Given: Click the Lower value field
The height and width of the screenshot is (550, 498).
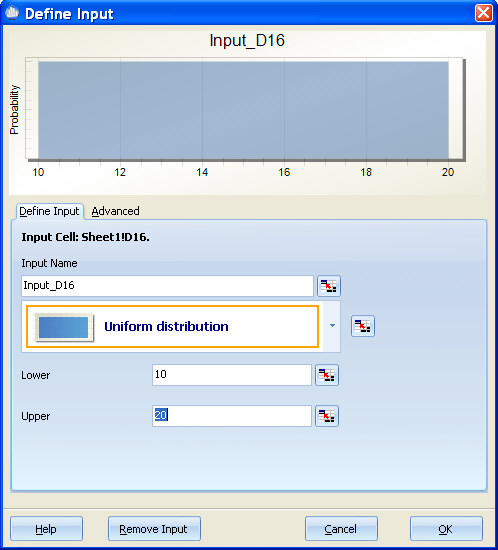Looking at the screenshot, I should tap(232, 375).
